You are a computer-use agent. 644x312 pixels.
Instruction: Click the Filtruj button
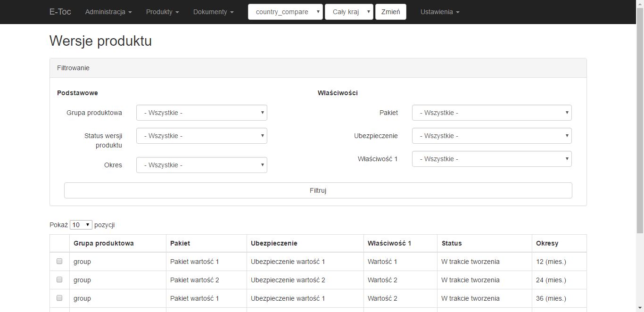tap(318, 190)
